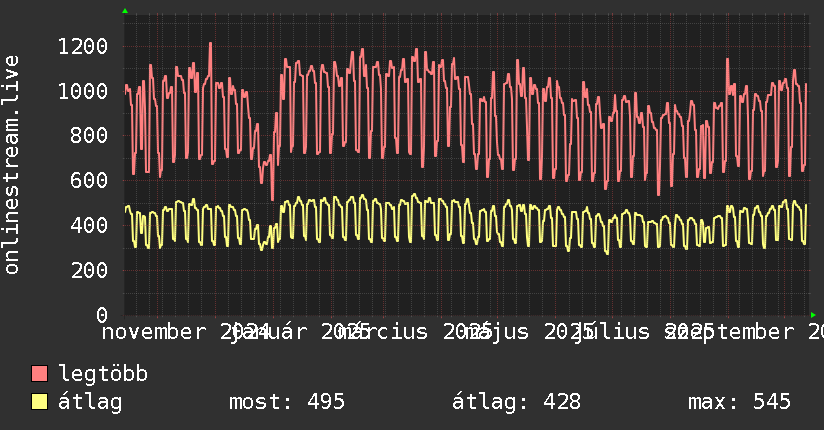Select the átlag legend label beside yellow swatch
The height and width of the screenshot is (430, 824).
click(90, 402)
